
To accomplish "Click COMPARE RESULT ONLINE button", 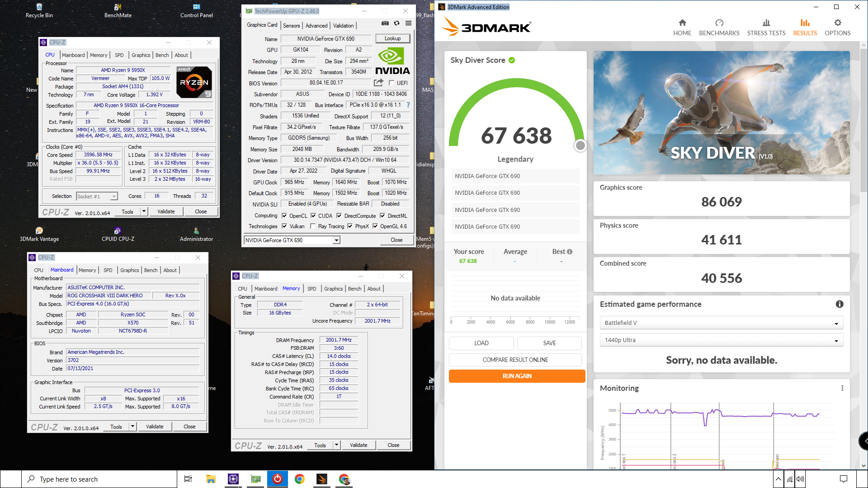I will 515,360.
